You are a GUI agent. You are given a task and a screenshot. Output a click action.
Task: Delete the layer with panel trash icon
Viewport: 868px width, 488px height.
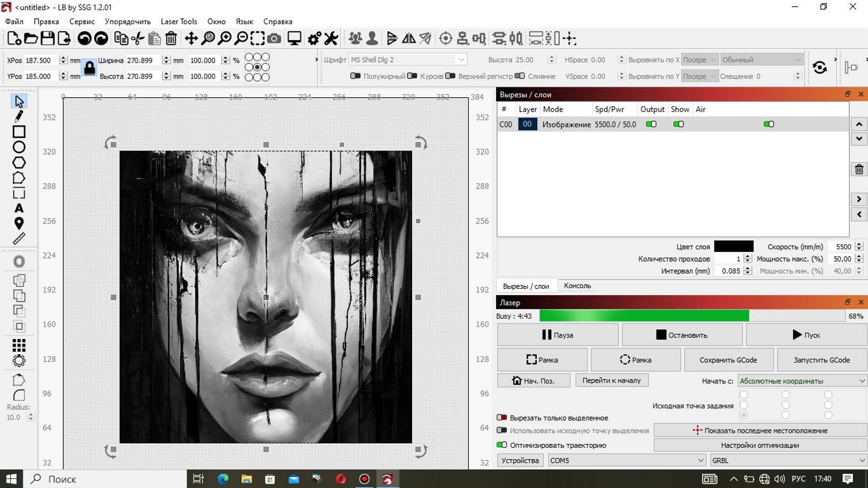pos(859,169)
